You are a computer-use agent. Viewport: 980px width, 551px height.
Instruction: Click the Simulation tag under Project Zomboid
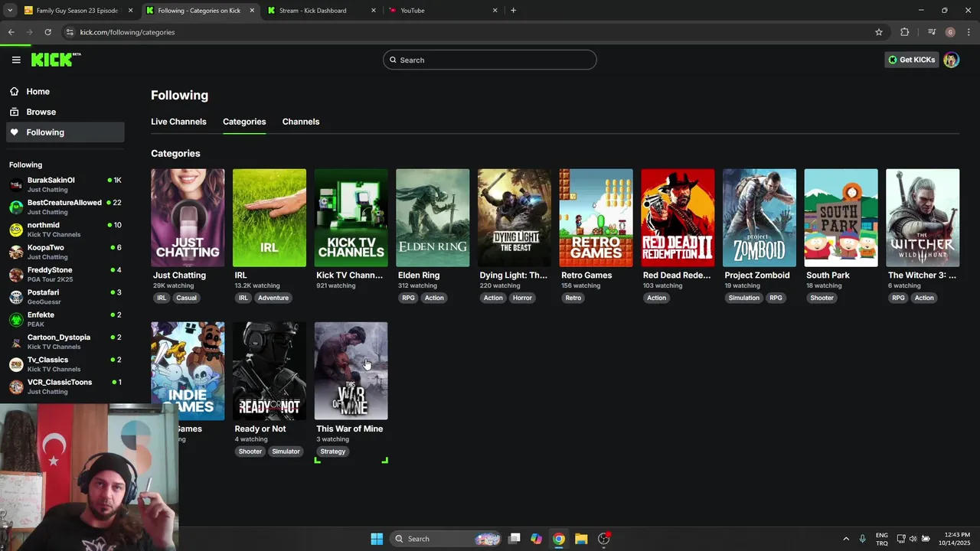click(x=743, y=298)
